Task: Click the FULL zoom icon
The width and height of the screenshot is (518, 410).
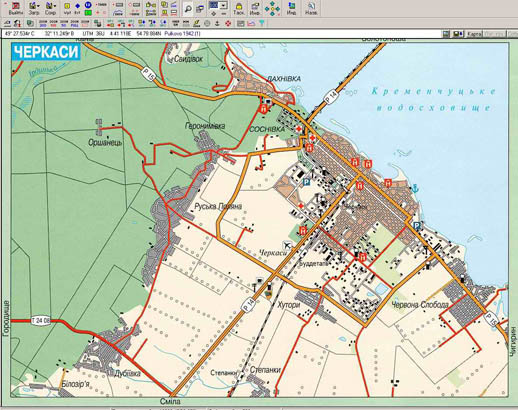Action: [74, 23]
